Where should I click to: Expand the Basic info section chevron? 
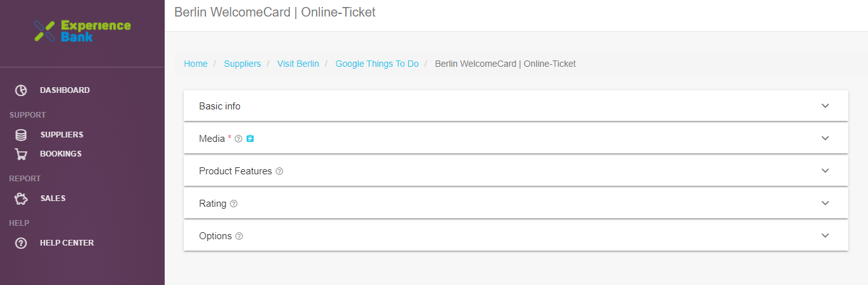pyautogui.click(x=825, y=106)
